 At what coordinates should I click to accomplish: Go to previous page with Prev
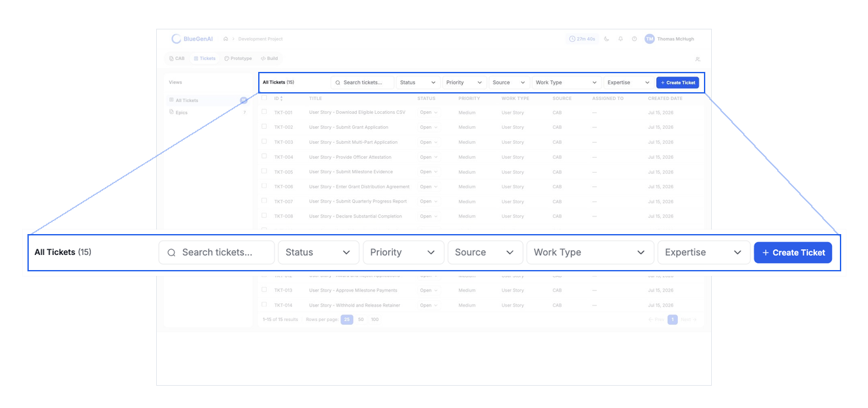(656, 320)
